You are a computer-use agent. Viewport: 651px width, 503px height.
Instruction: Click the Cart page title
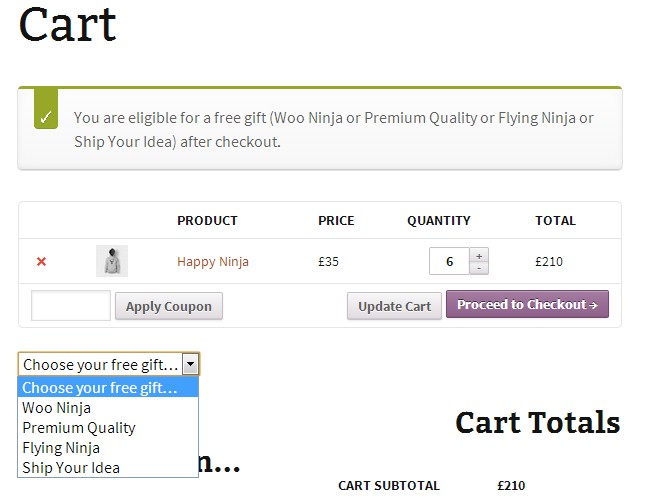click(67, 24)
